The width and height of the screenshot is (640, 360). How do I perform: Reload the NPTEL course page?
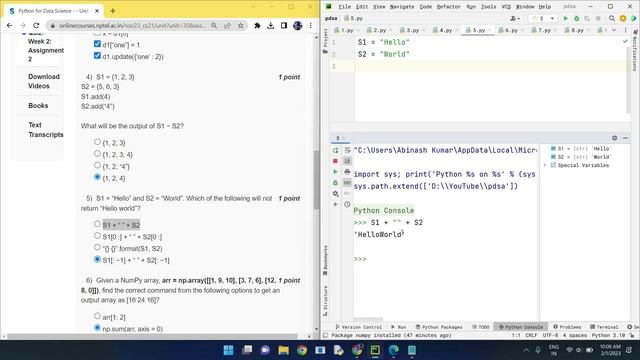coord(36,26)
